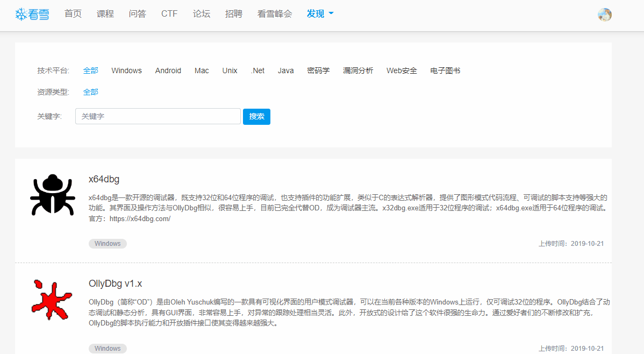644x354 pixels.
Task: Click the 资源类型: label
Action: [x=53, y=91]
